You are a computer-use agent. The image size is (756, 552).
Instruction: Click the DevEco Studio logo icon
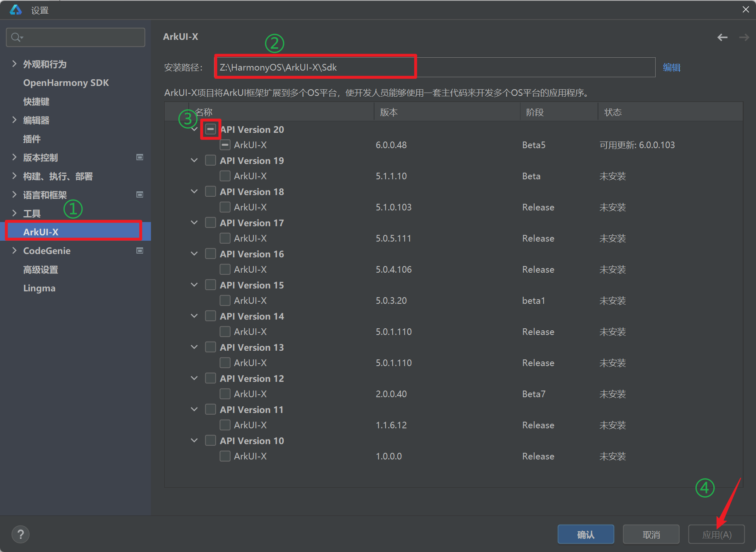16,10
